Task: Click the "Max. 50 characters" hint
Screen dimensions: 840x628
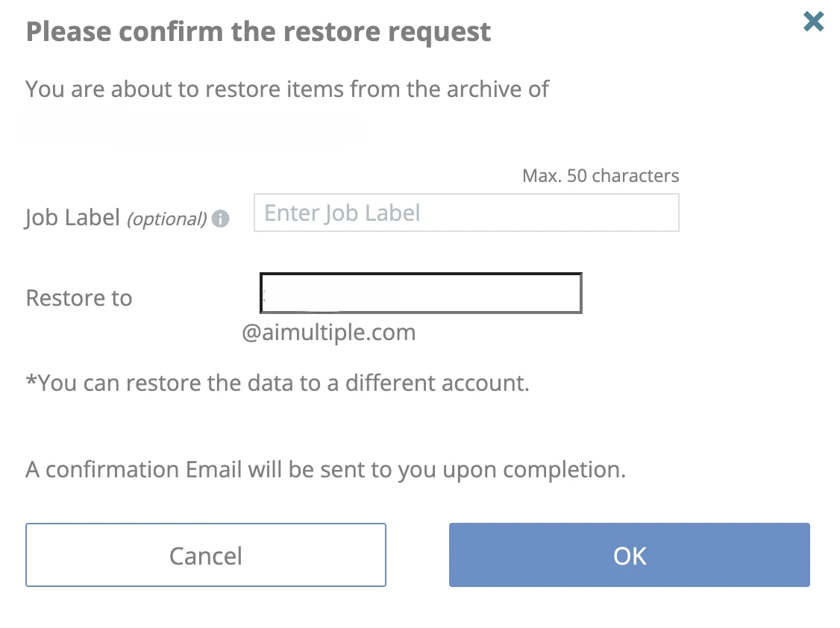Action: [x=601, y=176]
